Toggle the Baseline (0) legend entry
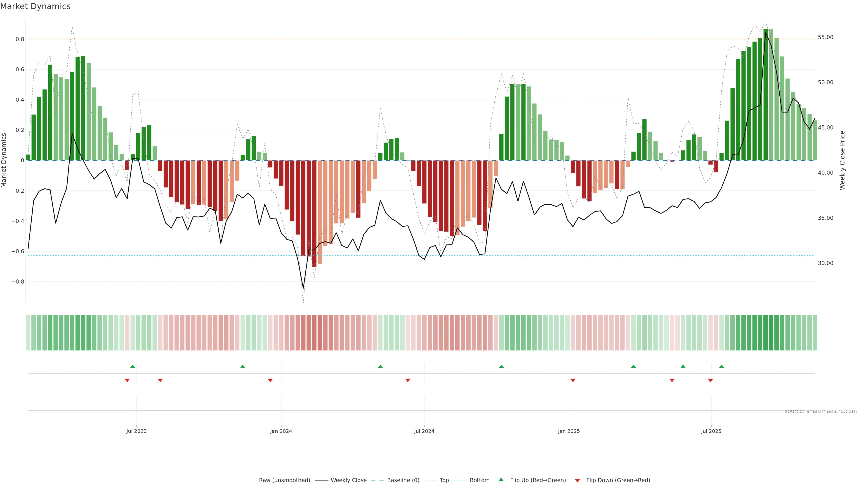868x488 pixels. 403,480
